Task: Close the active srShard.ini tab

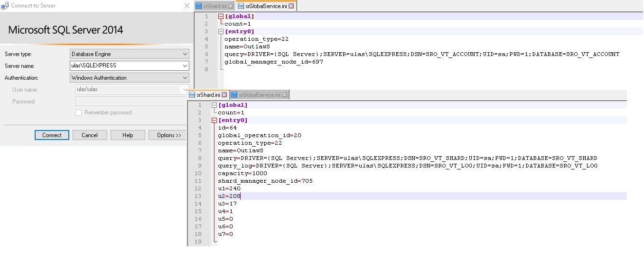Action: point(224,95)
